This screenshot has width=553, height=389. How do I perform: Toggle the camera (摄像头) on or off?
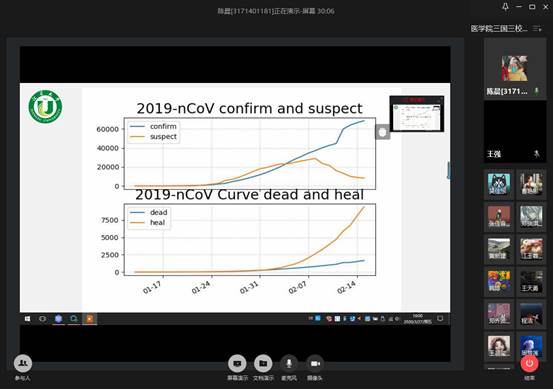(x=315, y=363)
